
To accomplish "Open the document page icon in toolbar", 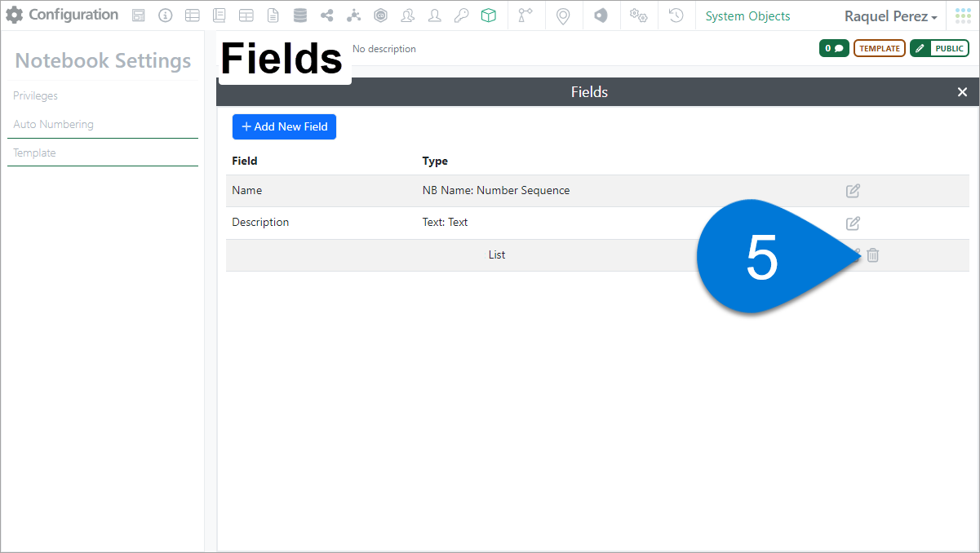I will [x=273, y=15].
